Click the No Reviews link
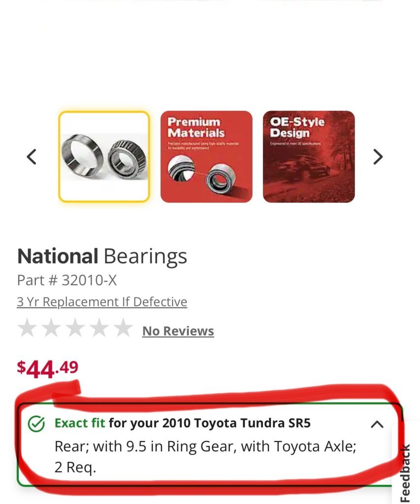The image size is (420, 504). (x=178, y=331)
